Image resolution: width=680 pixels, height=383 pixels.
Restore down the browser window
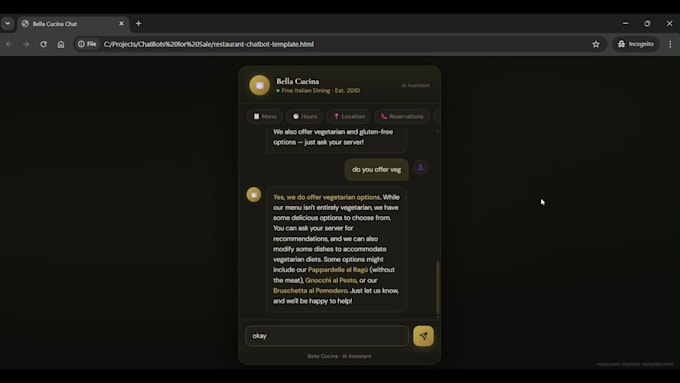click(647, 23)
